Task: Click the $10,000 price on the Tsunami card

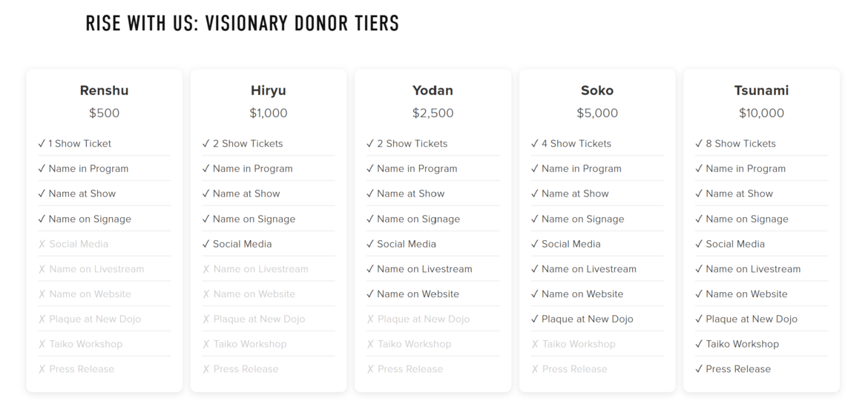Action: point(761,113)
